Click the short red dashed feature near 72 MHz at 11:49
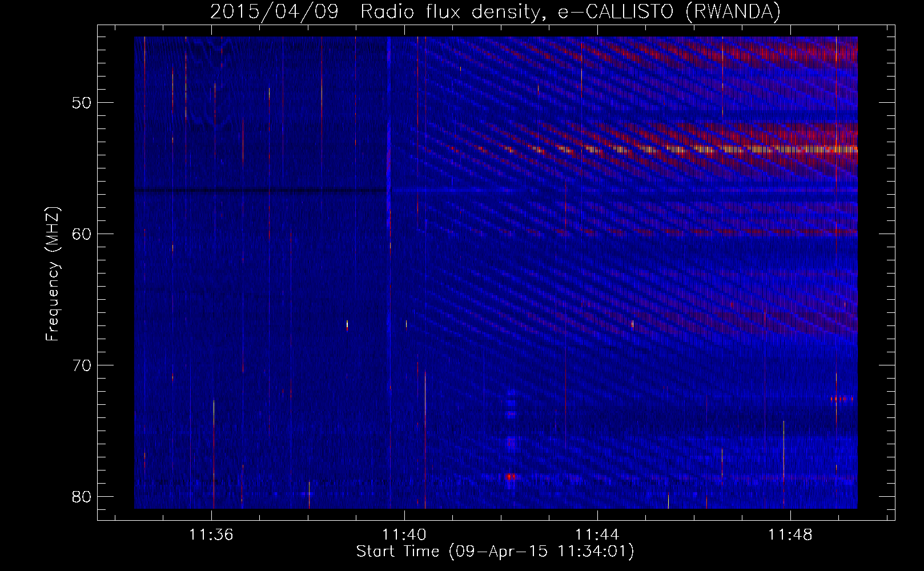The image size is (924, 571). point(842,399)
